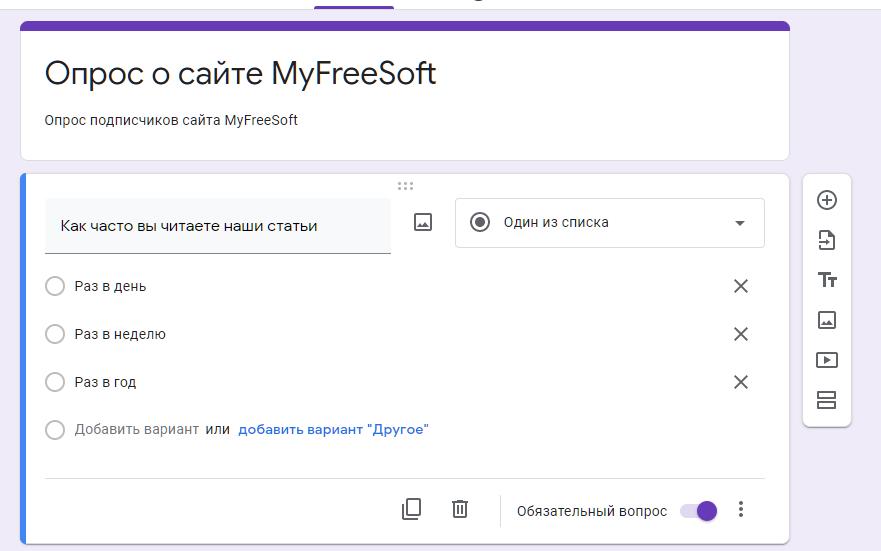This screenshot has width=881, height=551.
Task: Open more options three-dot menu
Action: (741, 510)
